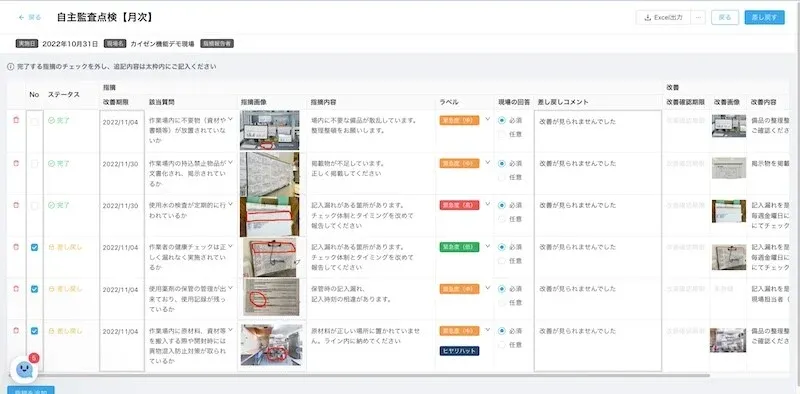Expand the 不要物 question dropdown chevron
The image size is (800, 394).
pos(230,119)
